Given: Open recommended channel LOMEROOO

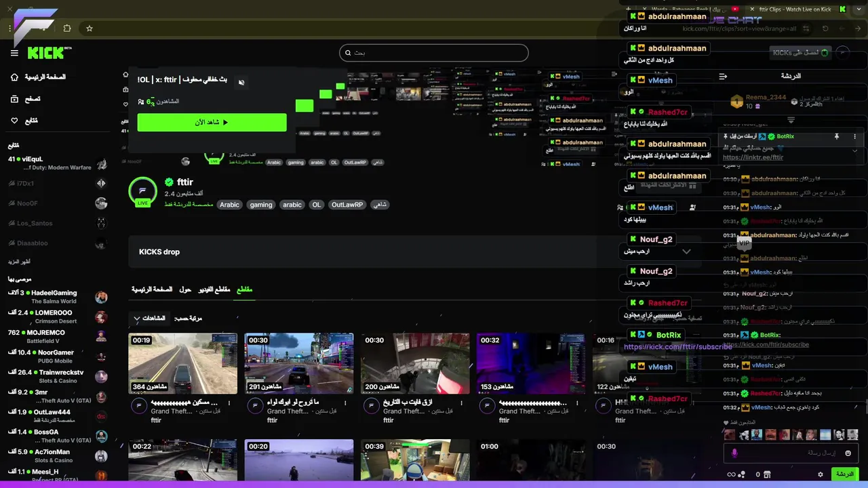Looking at the screenshot, I should 58,317.
